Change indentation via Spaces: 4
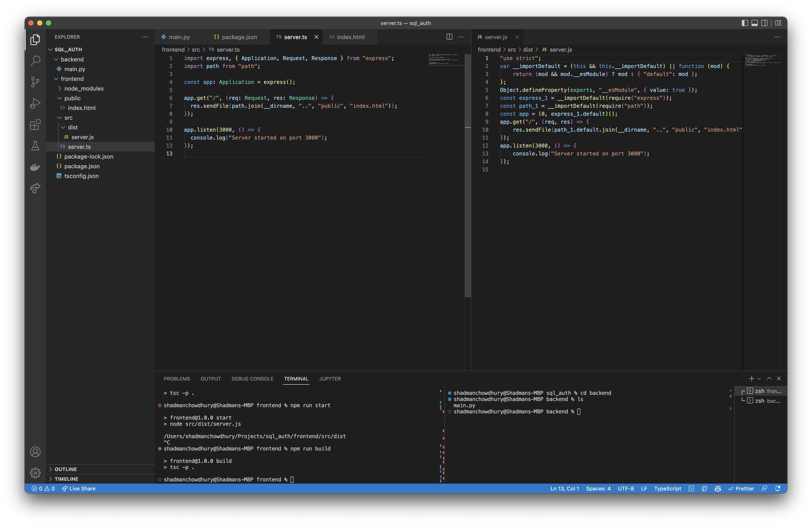This screenshot has width=812, height=526. point(598,488)
